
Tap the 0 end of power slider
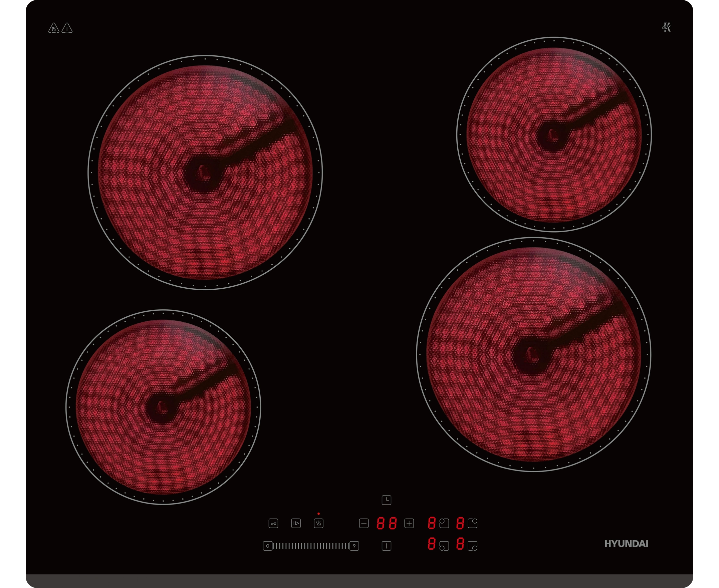click(267, 546)
